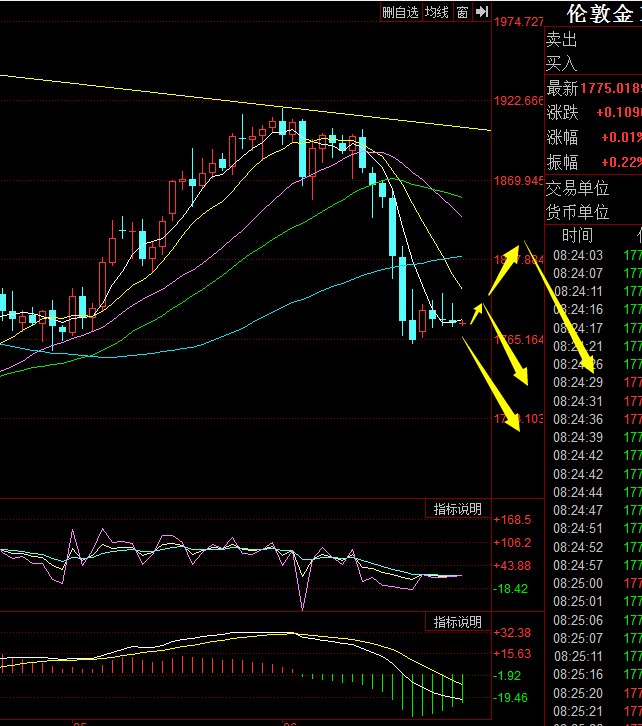Select the 08:25:00 tick row
642x726 pixels.
(594, 583)
